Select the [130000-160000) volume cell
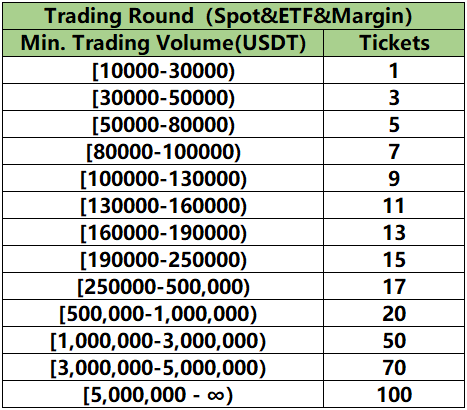The image size is (467, 410). coord(163,205)
